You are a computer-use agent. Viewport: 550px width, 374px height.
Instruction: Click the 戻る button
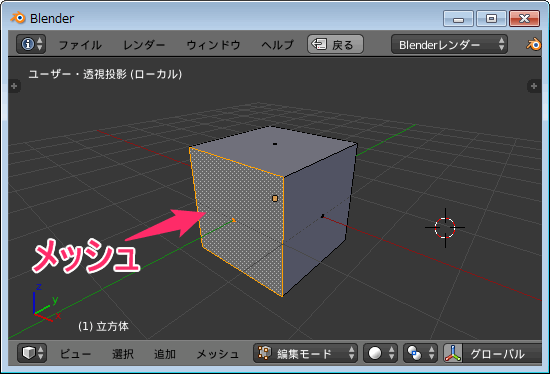[x=335, y=44]
